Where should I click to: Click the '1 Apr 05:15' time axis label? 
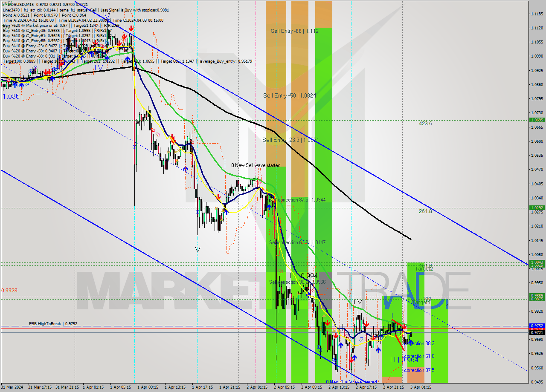coord(121,387)
